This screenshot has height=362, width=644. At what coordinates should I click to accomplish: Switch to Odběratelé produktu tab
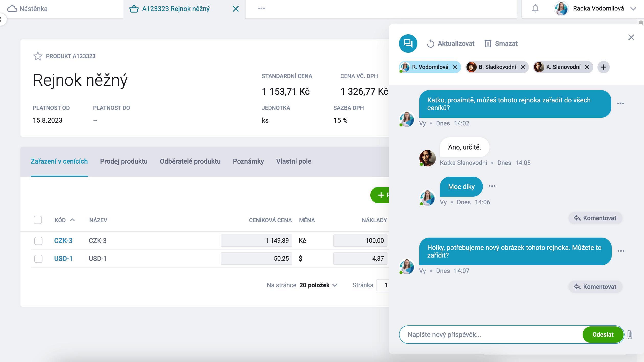click(x=190, y=161)
